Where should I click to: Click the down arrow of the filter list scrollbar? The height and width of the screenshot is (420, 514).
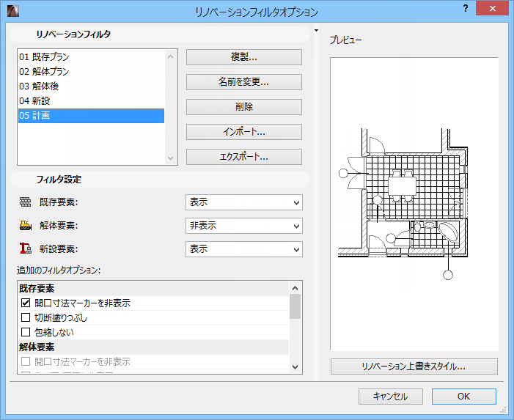[170, 158]
